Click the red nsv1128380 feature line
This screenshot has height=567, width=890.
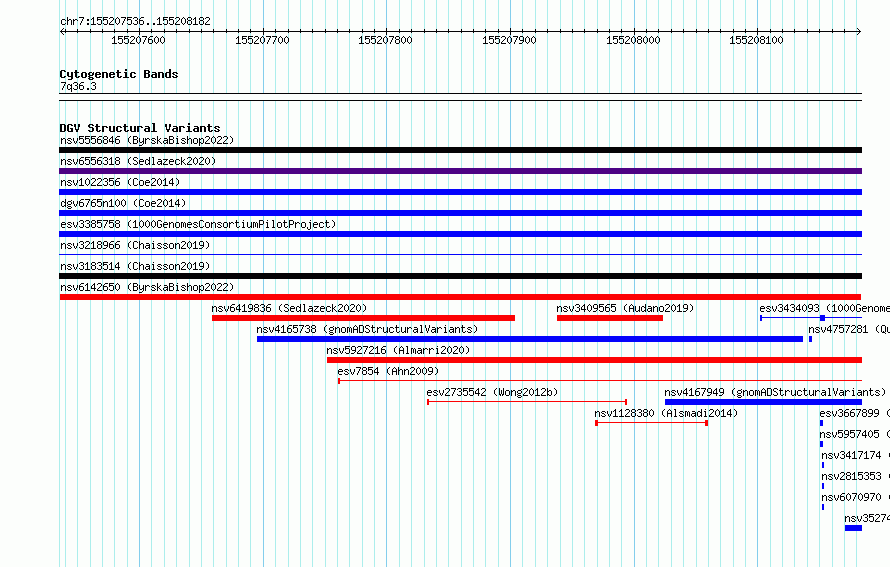point(652,423)
